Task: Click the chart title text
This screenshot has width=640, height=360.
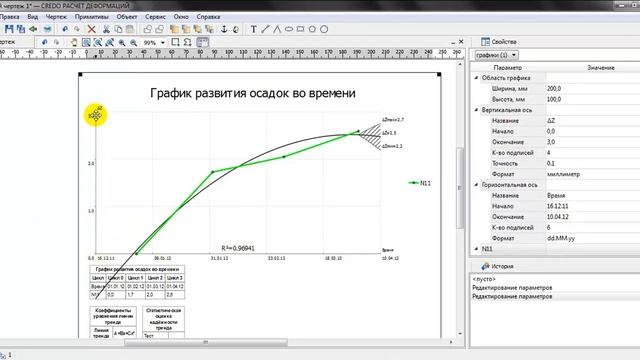Action: [x=253, y=93]
